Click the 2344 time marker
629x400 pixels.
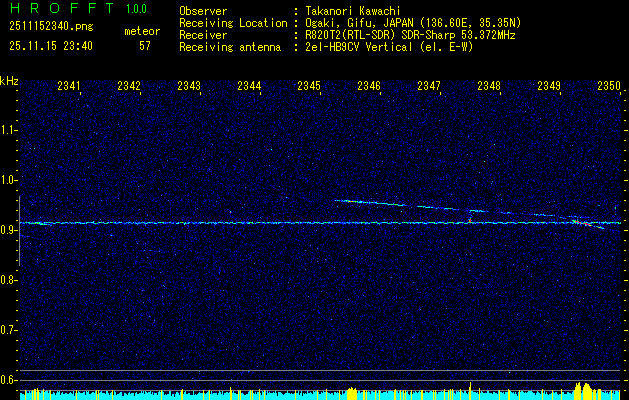pos(249,87)
